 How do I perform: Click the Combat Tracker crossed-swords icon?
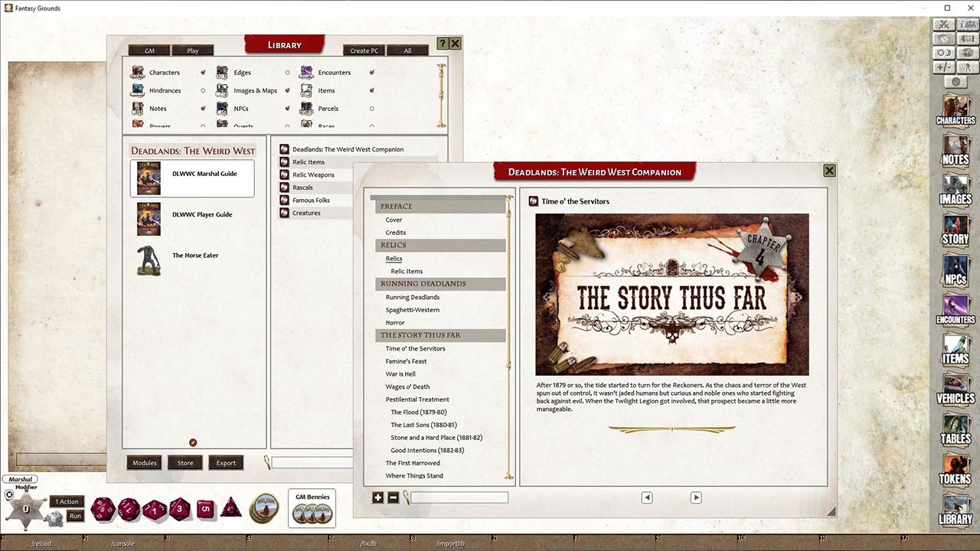[x=944, y=25]
